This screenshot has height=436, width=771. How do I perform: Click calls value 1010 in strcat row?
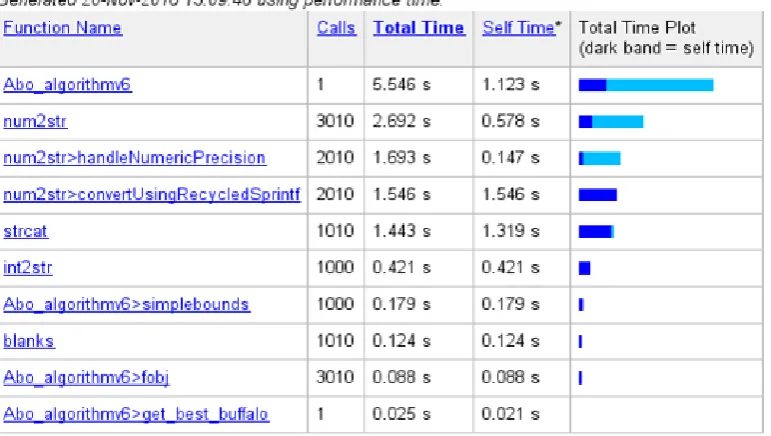tap(335, 231)
